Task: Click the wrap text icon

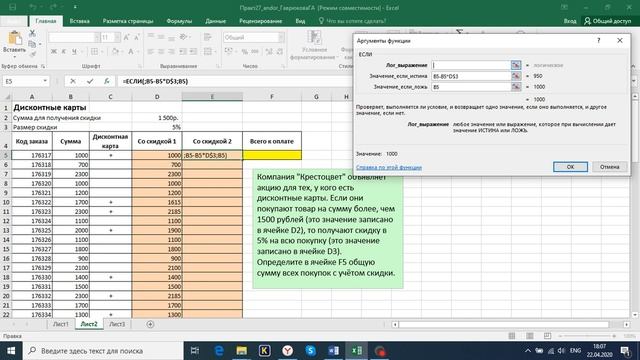Action: (208, 37)
